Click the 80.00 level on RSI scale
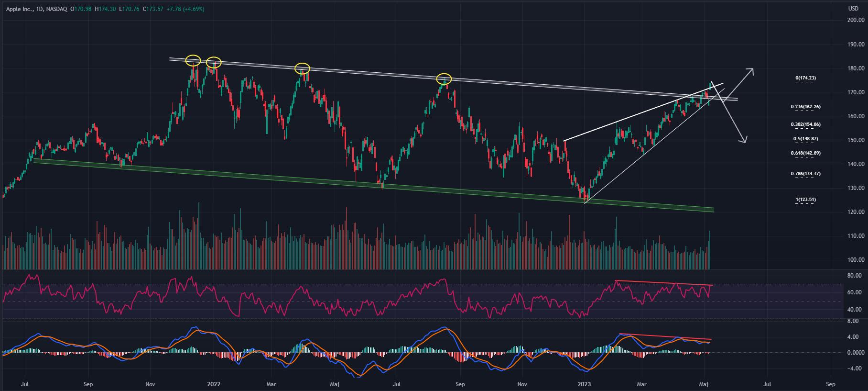Viewport: 868px width, 391px height. [854, 276]
